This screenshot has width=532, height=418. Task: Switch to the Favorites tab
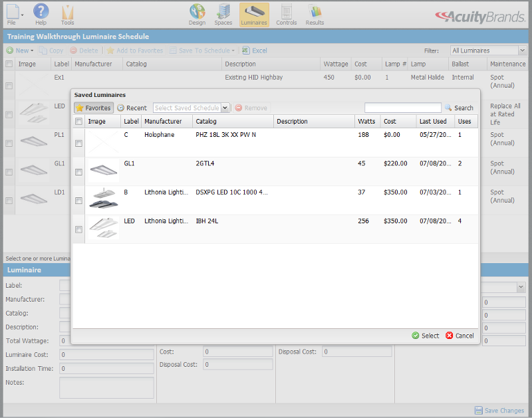[94, 108]
